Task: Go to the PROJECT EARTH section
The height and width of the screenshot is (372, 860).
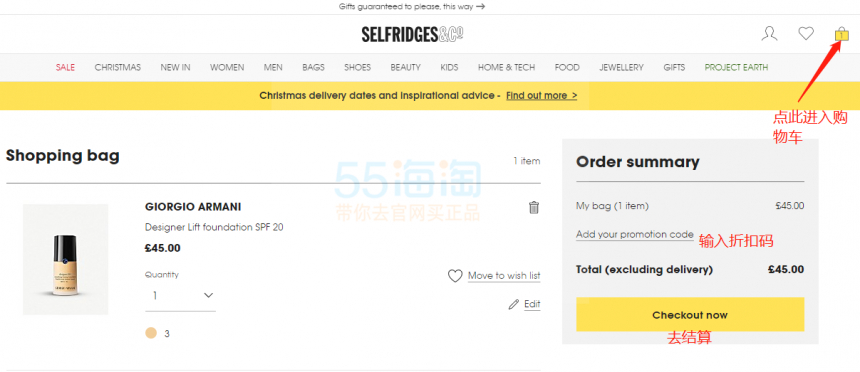Action: pos(736,67)
